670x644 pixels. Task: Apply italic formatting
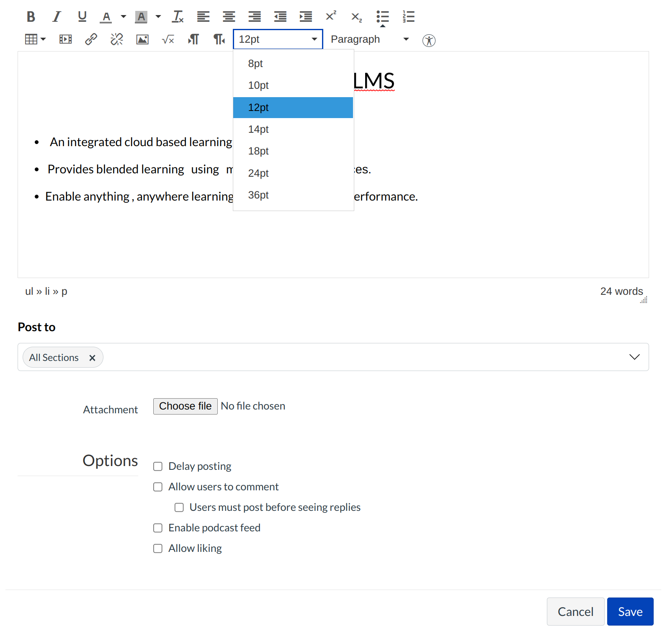(x=56, y=17)
